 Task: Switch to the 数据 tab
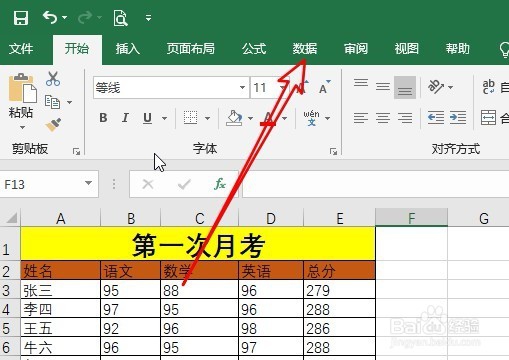[x=305, y=49]
